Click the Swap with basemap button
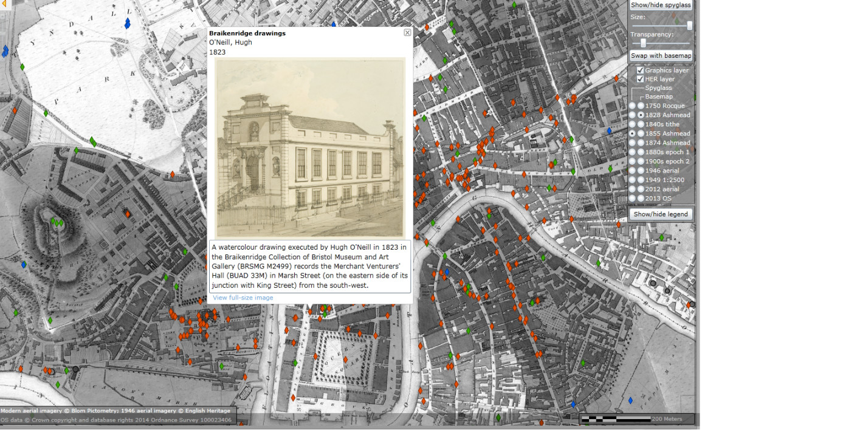 (x=661, y=56)
